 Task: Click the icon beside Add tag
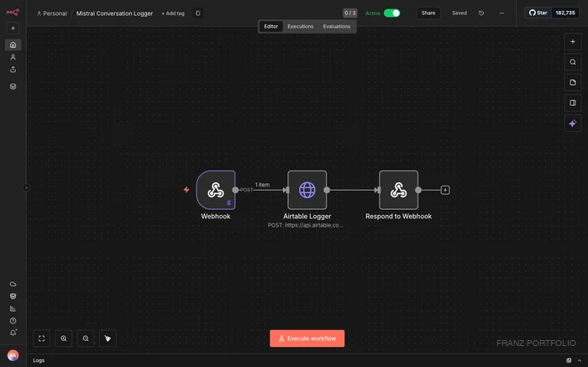[198, 13]
